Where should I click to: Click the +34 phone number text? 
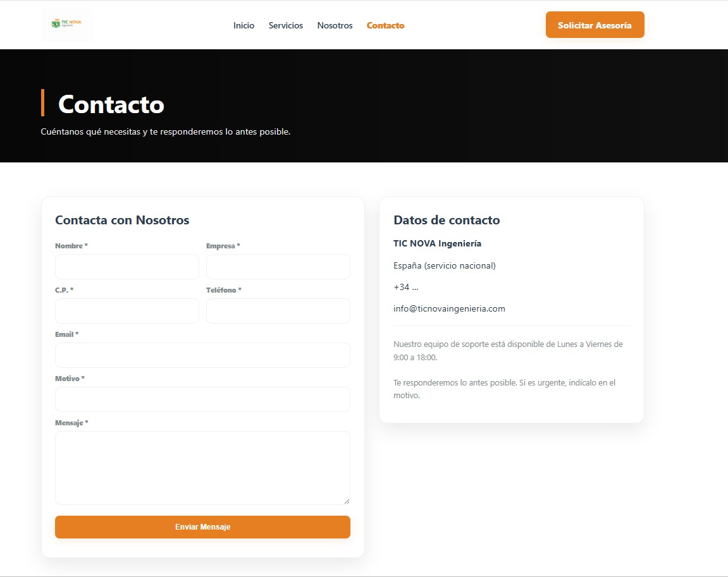pos(406,287)
